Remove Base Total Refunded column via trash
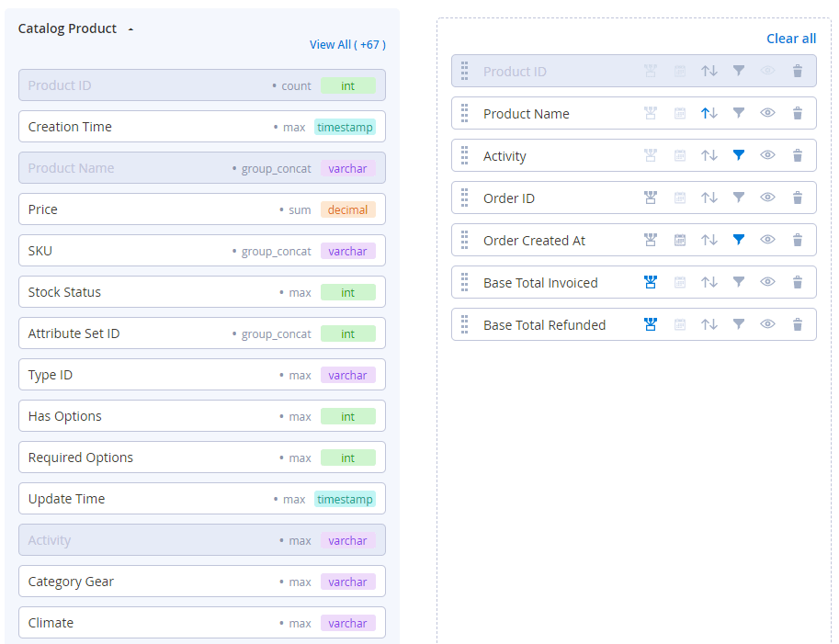 click(797, 325)
